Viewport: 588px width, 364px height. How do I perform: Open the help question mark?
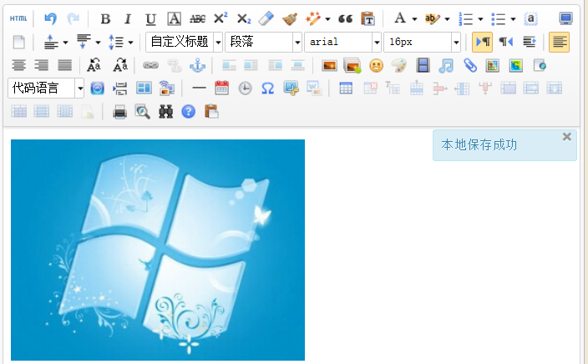(x=189, y=112)
